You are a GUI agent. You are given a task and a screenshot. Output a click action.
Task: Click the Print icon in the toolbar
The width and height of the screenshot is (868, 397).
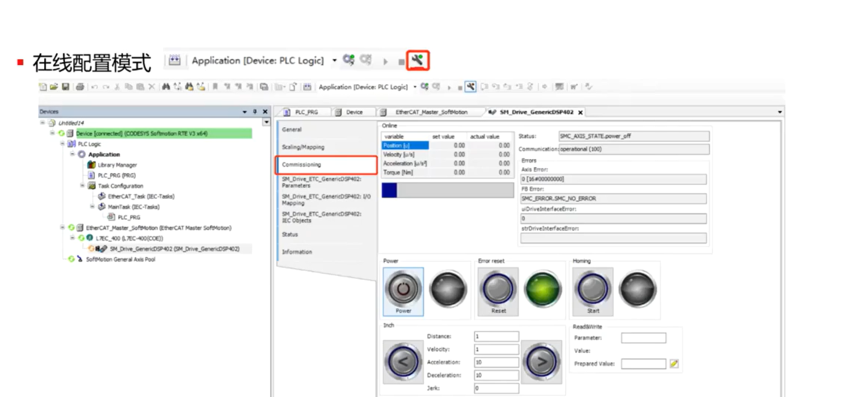point(80,87)
